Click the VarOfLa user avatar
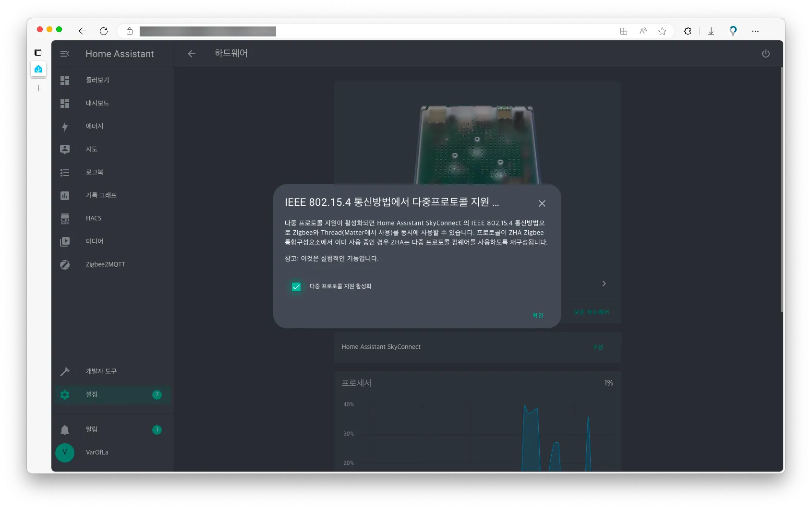This screenshot has width=812, height=509. (x=65, y=452)
